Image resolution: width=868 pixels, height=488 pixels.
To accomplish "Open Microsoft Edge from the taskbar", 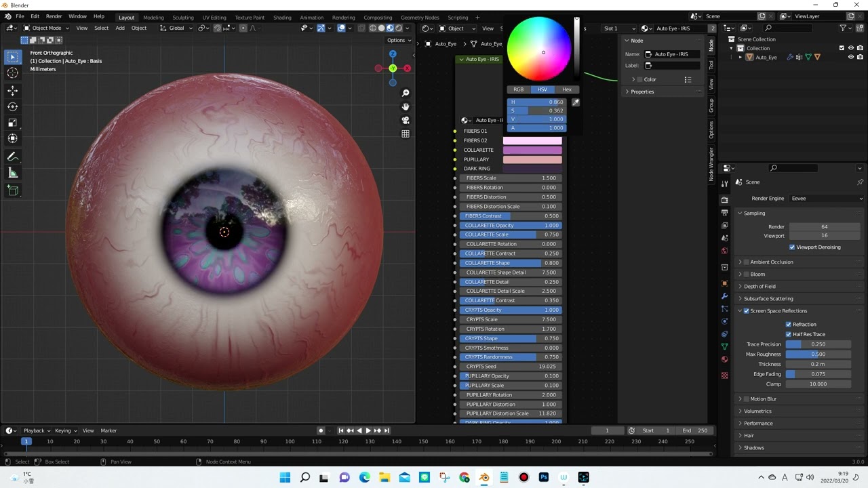I will pyautogui.click(x=365, y=477).
